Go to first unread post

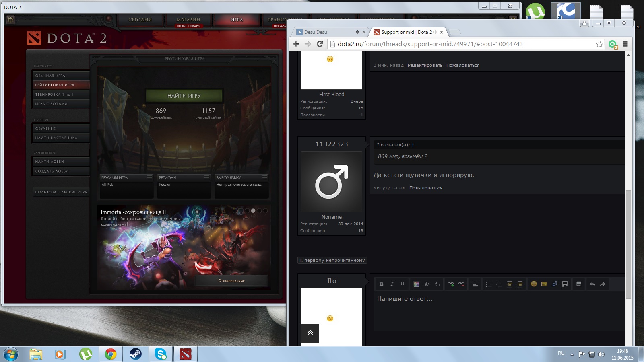pos(332,260)
